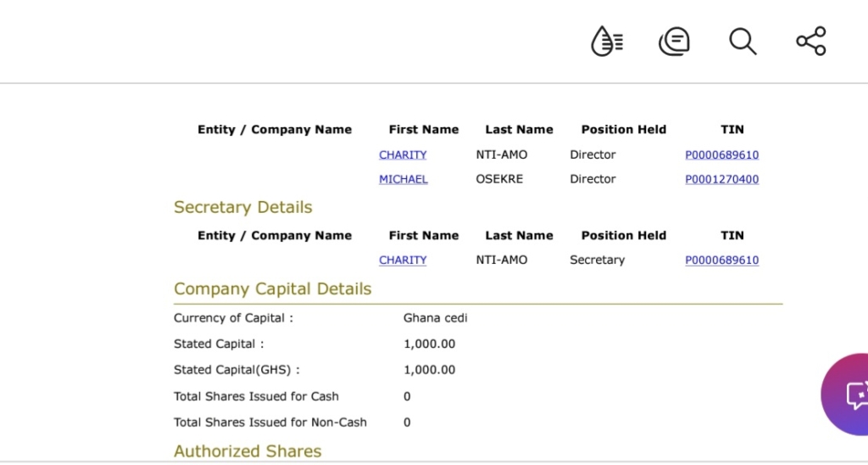Screen dimensions: 868x465
Task: Select the Secretary Details heading
Action: (x=242, y=208)
